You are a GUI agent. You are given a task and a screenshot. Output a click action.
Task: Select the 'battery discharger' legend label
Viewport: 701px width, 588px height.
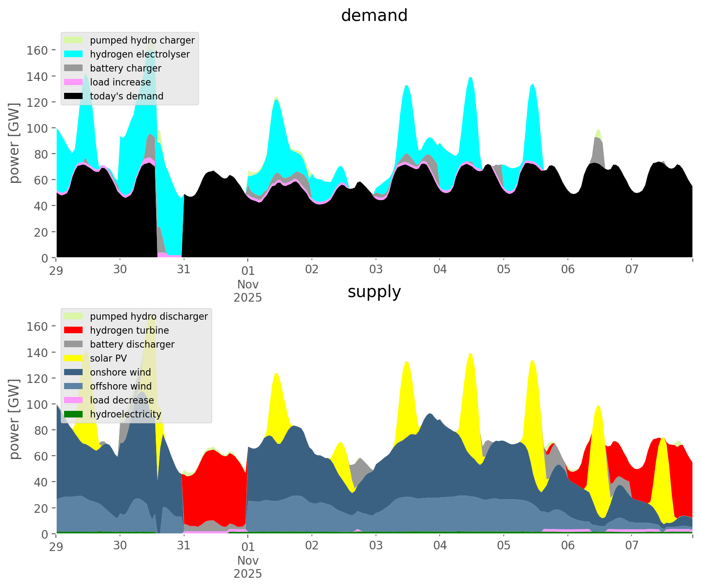(x=132, y=344)
